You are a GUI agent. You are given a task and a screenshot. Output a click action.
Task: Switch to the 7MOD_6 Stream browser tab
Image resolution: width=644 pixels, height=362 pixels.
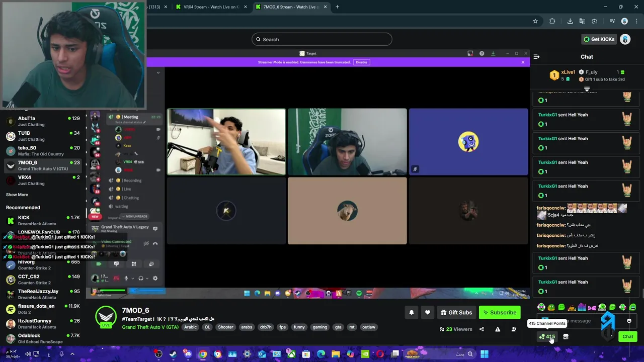pos(291,7)
